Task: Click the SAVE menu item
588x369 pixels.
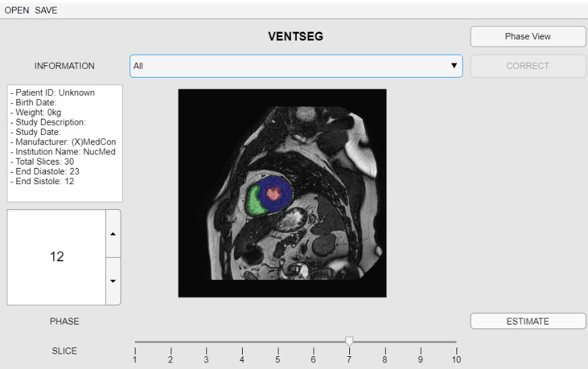Action: click(x=47, y=11)
